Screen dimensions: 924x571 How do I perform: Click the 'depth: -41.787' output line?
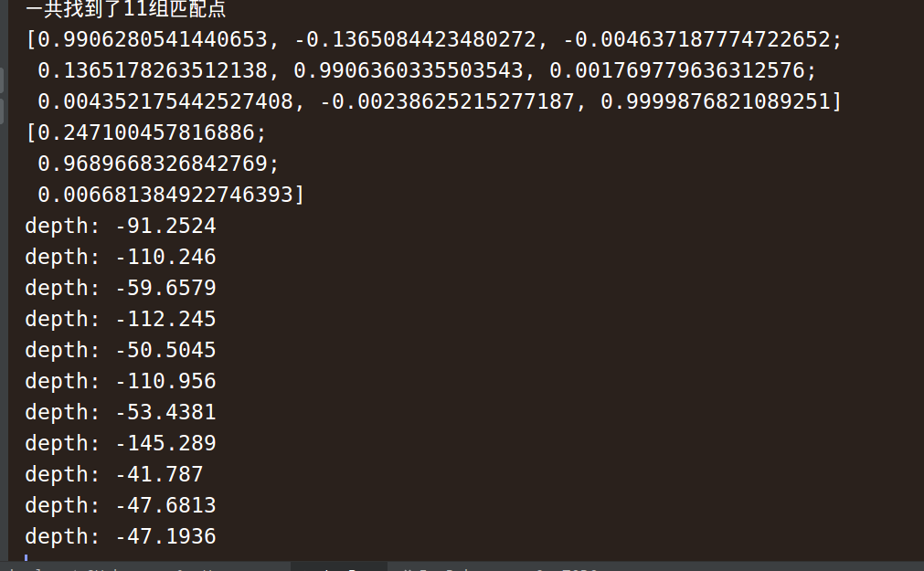click(x=114, y=474)
